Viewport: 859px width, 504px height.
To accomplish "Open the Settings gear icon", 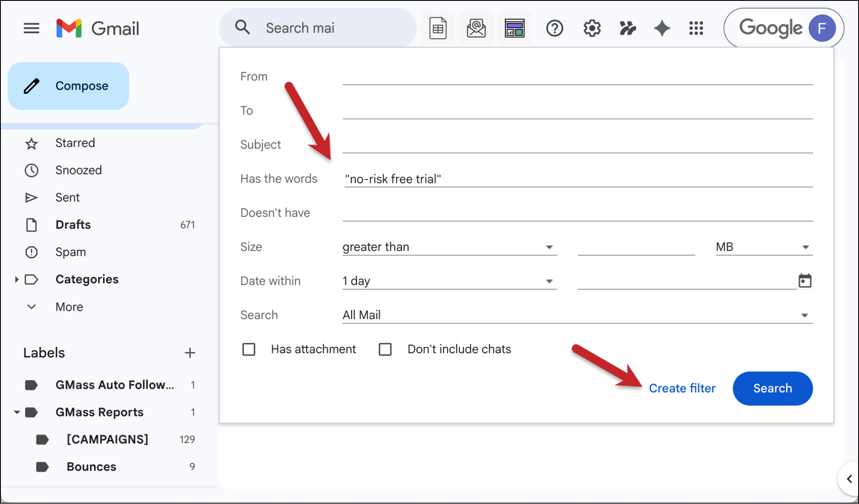I will (592, 28).
